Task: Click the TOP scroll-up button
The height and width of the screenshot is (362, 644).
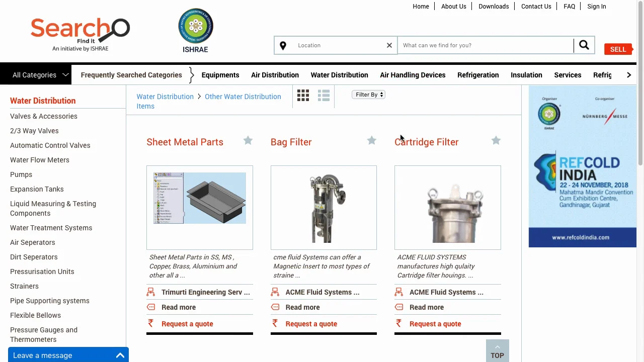Action: point(498,351)
